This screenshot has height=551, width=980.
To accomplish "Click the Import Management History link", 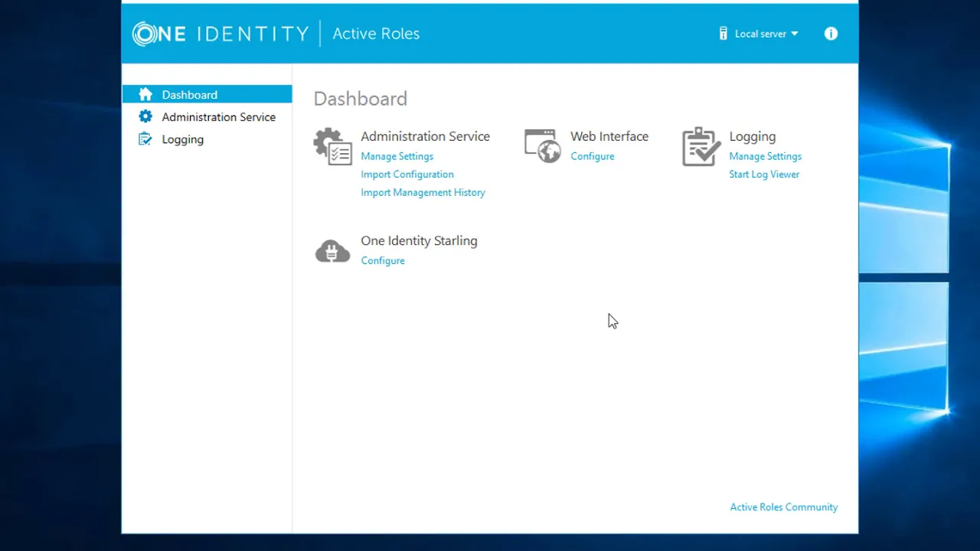I will point(423,193).
